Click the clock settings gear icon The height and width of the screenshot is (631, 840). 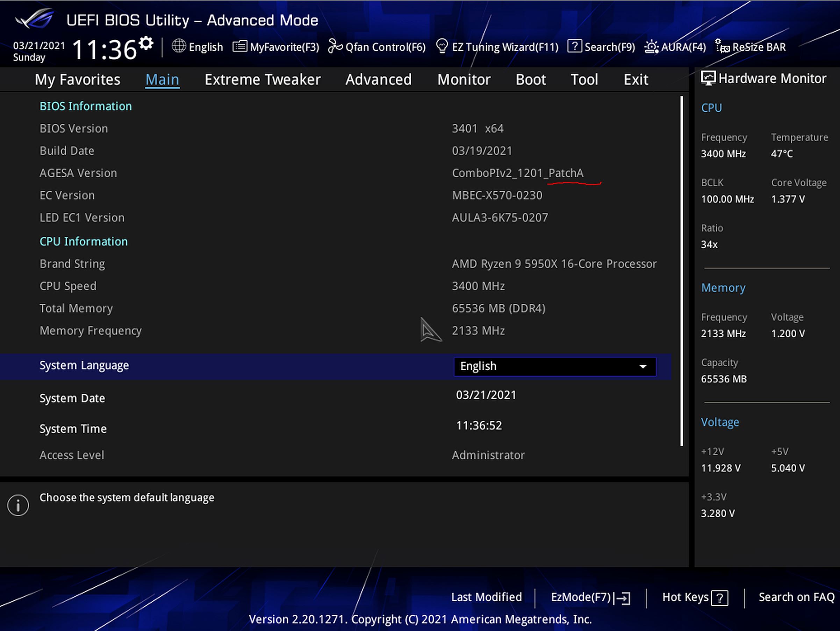tap(146, 43)
